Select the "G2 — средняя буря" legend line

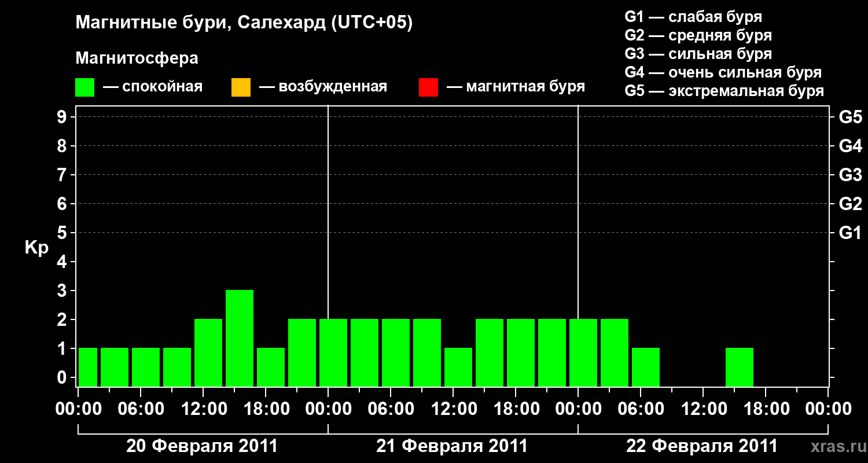pos(698,35)
